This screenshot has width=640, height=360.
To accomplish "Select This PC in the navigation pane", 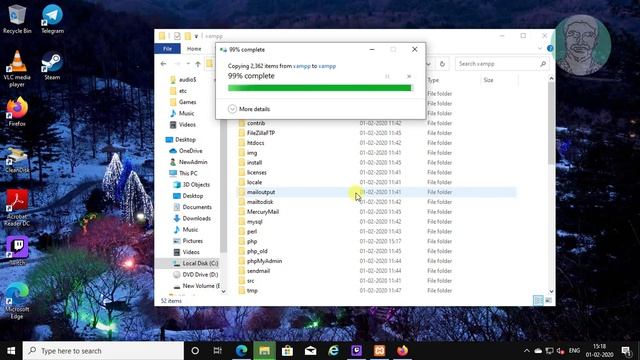I will (183, 173).
